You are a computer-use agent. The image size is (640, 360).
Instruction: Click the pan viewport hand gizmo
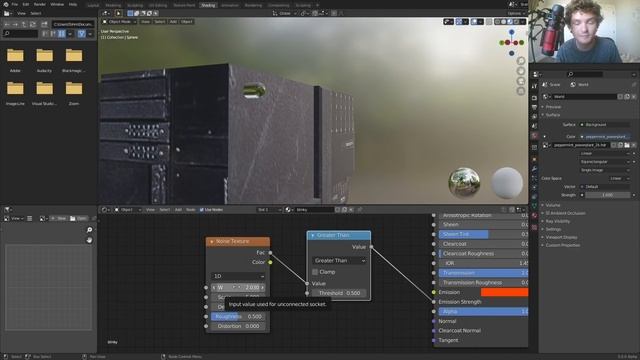[x=521, y=71]
